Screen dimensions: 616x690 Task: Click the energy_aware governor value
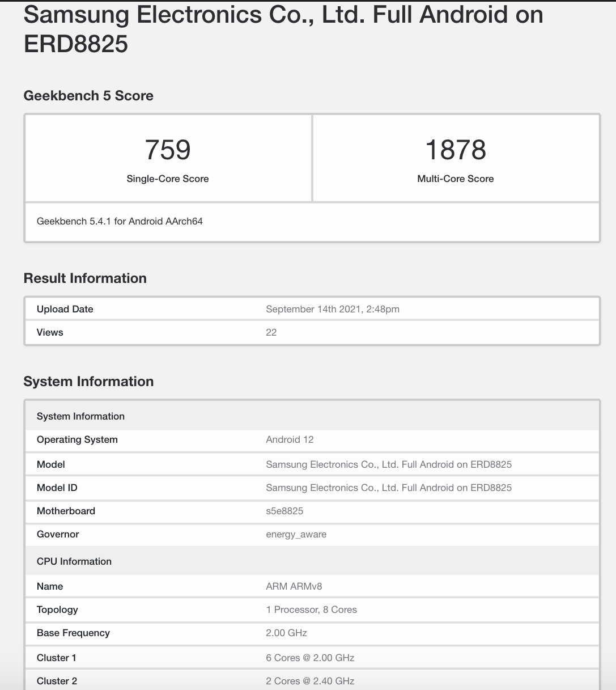click(x=296, y=534)
